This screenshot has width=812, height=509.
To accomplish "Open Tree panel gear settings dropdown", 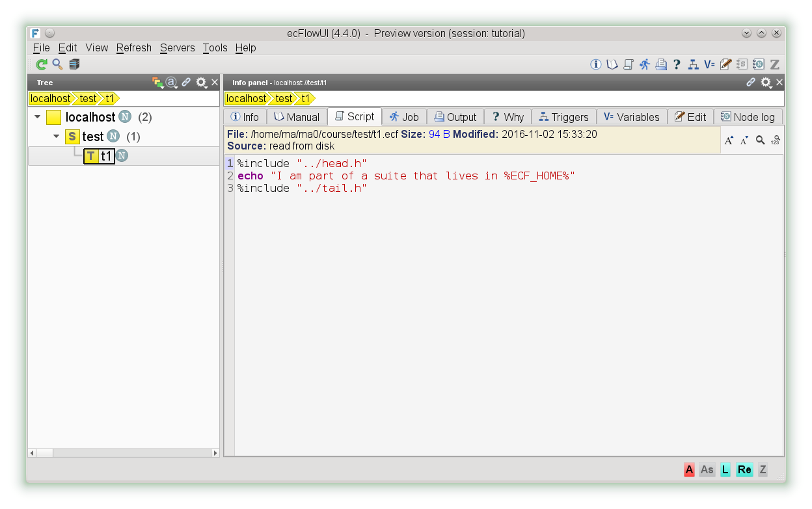I will point(202,83).
